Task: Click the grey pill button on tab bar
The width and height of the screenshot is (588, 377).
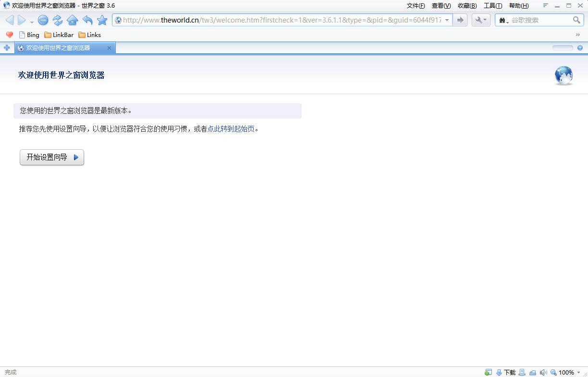Action: 563,48
